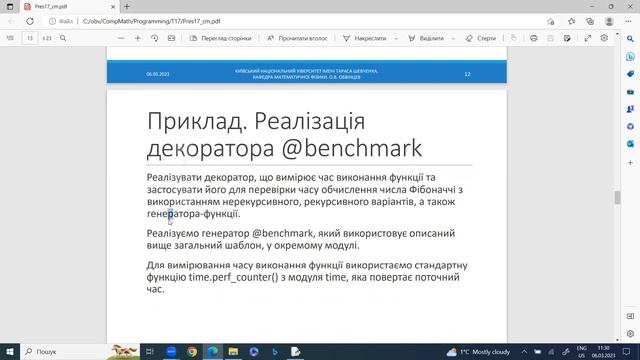Viewport: 640px width, 360px height.
Task: Add a new app to the sidebar
Action: 630,162
